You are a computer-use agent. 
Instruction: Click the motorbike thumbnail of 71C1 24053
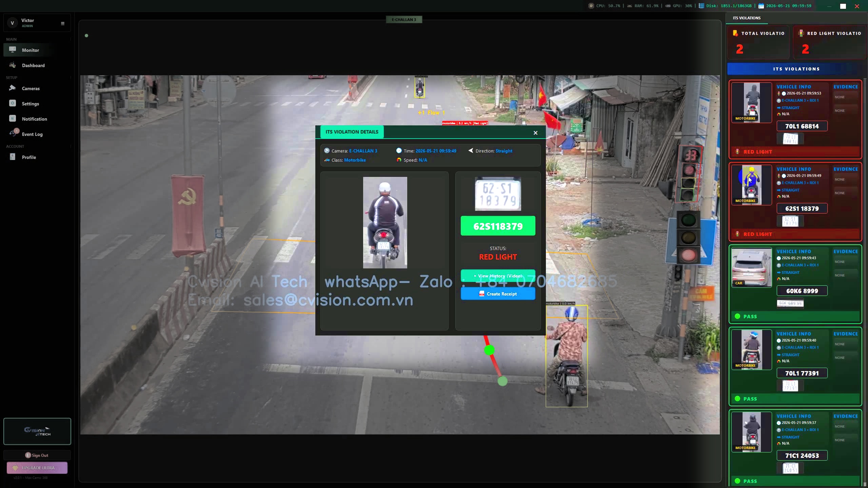pyautogui.click(x=751, y=432)
